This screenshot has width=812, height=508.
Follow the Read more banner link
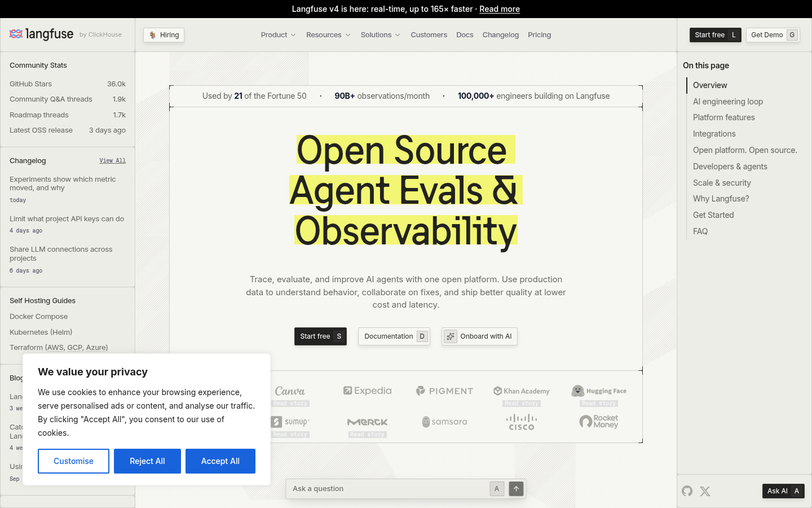pyautogui.click(x=500, y=9)
